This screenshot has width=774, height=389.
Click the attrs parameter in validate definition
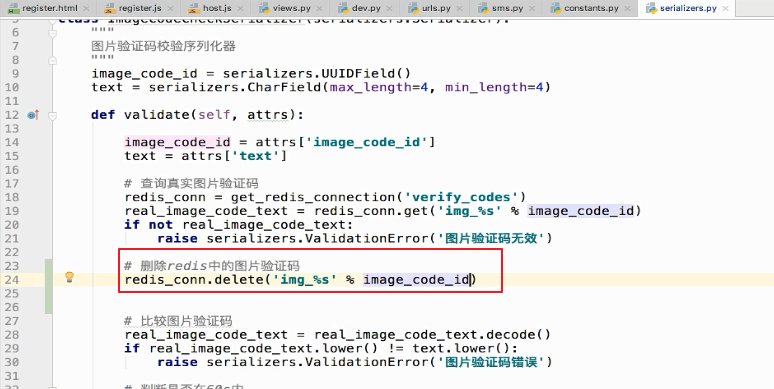coord(268,115)
